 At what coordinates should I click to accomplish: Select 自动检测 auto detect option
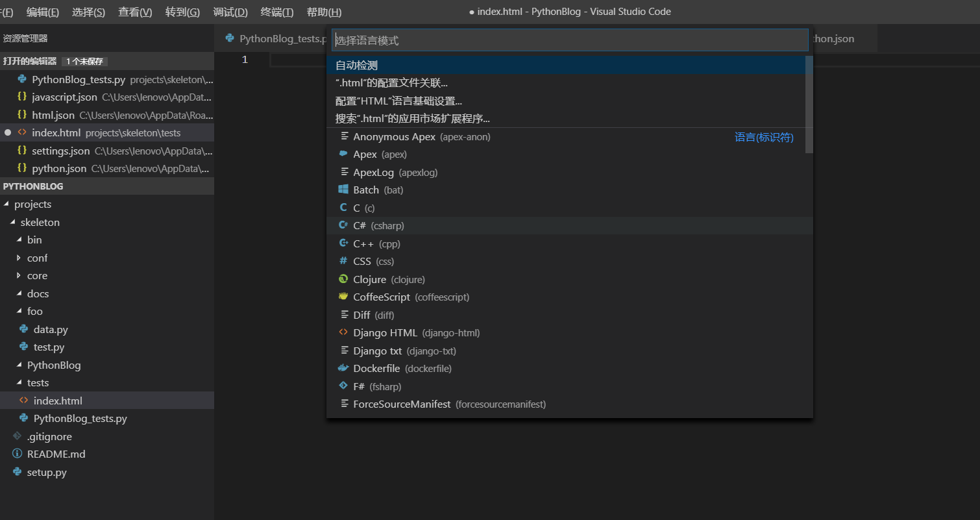click(565, 65)
